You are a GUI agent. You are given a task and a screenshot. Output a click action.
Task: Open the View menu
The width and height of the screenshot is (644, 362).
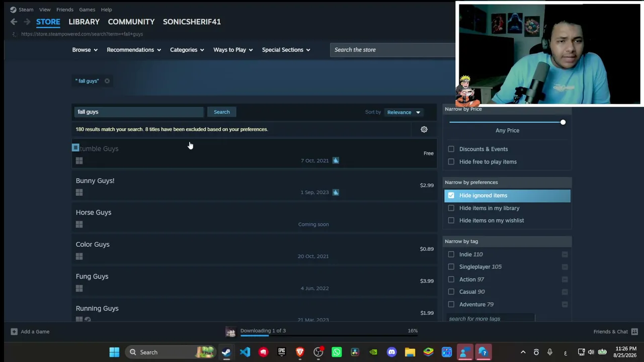[45, 10]
